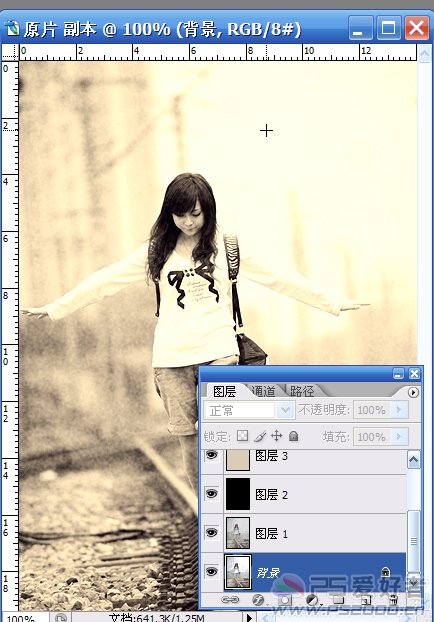Switch to the 通道 channels tab

[x=263, y=391]
